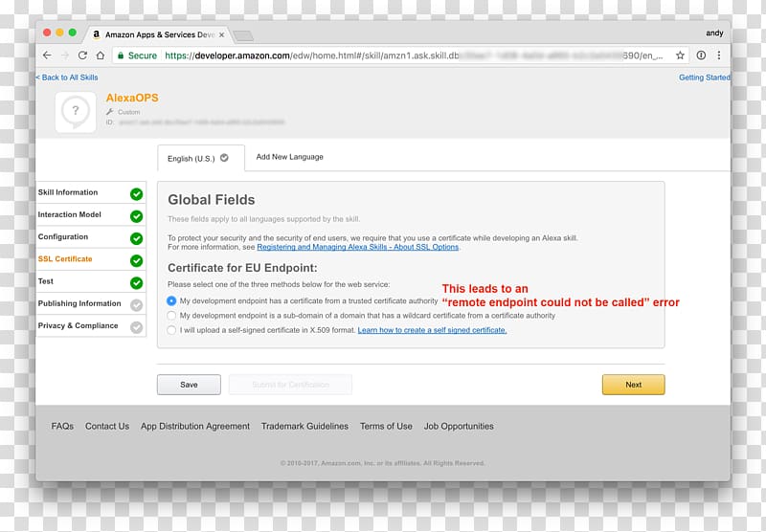Image resolution: width=766 pixels, height=532 pixels.
Task: Click the green check beside Interaction Model
Action: click(136, 216)
